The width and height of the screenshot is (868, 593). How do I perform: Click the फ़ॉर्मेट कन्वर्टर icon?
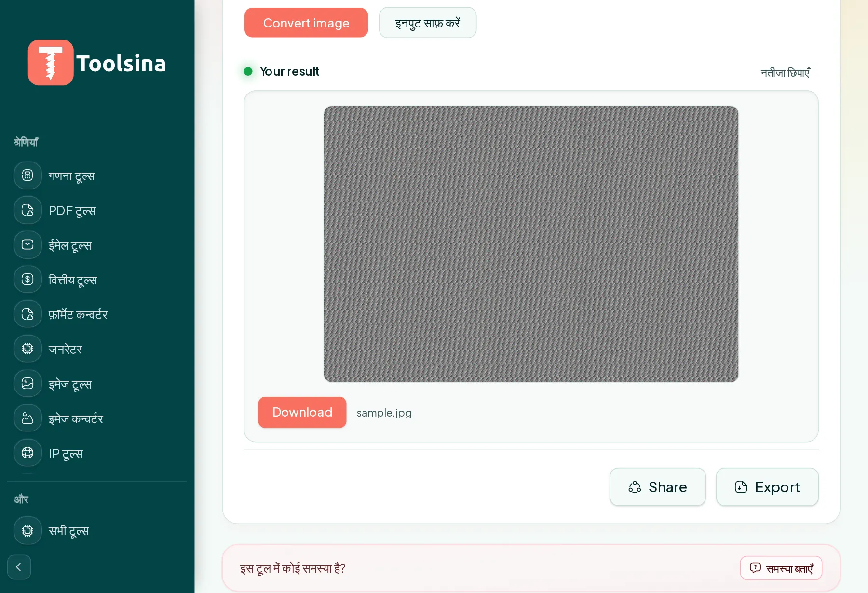[x=27, y=314]
